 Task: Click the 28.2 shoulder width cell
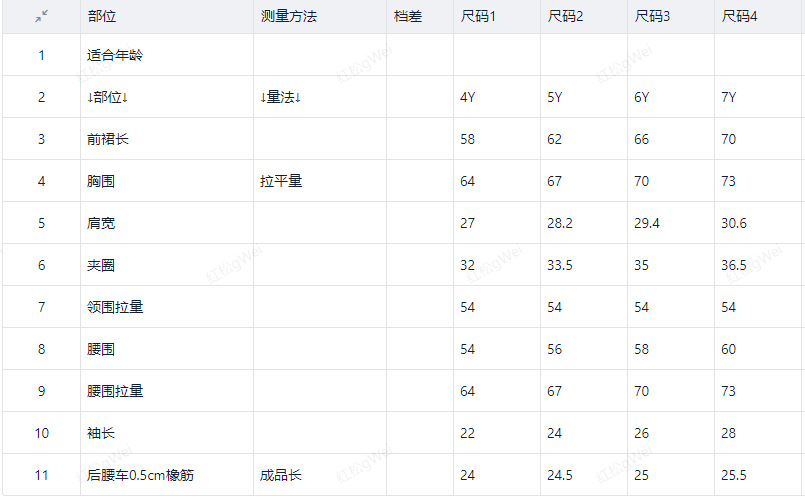click(x=560, y=223)
